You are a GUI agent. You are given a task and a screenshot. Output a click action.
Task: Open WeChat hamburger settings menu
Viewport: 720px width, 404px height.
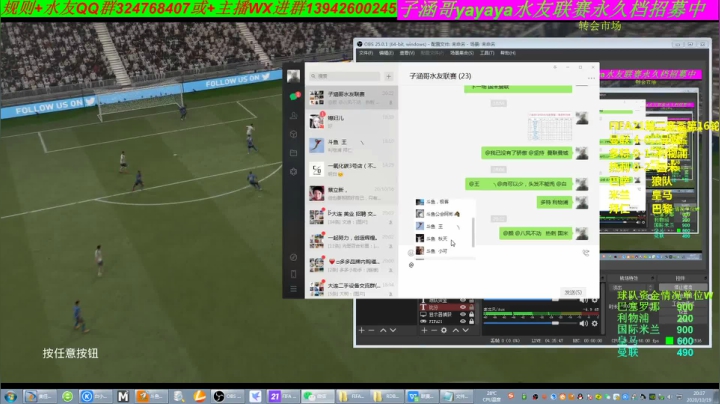(294, 289)
